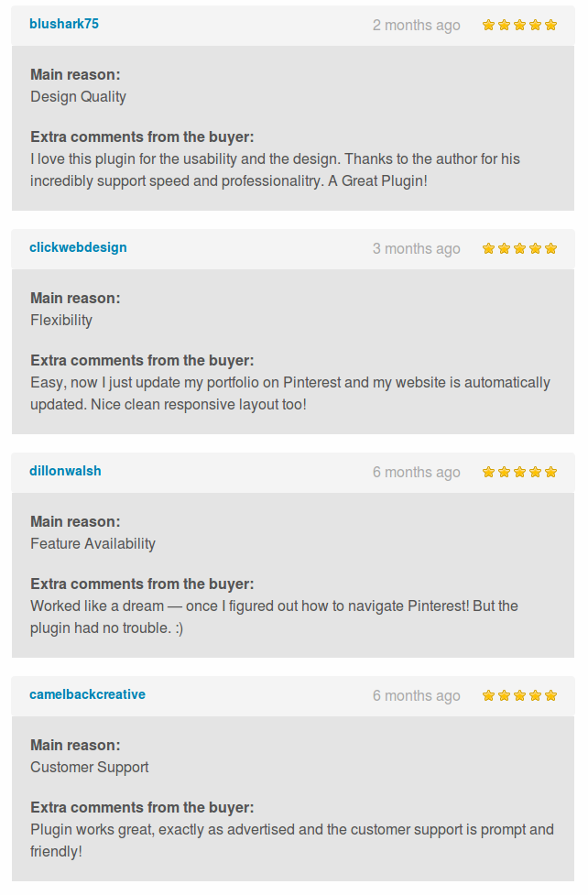This screenshot has height=895, width=588.
Task: Click the 'Flexibility' reason text
Action: [61, 321]
